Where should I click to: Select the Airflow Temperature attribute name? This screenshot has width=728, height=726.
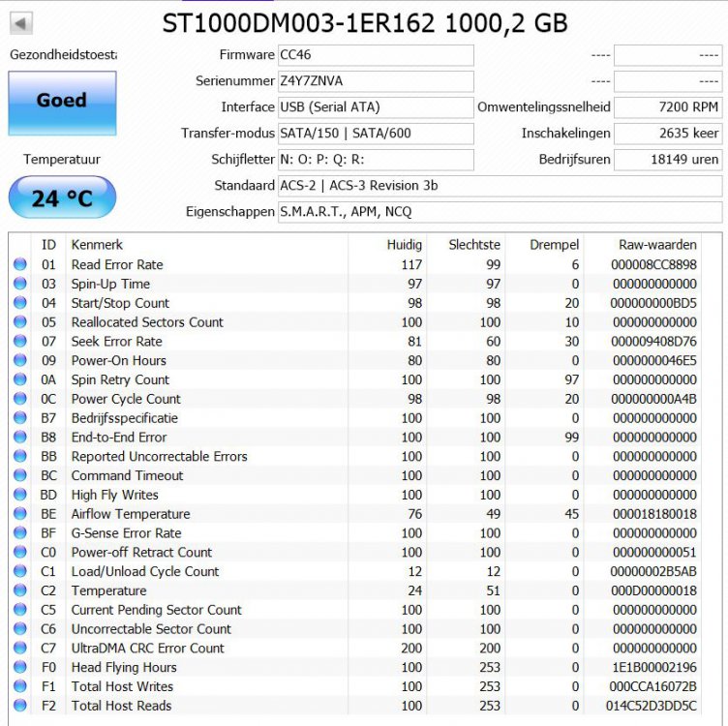pyautogui.click(x=131, y=514)
